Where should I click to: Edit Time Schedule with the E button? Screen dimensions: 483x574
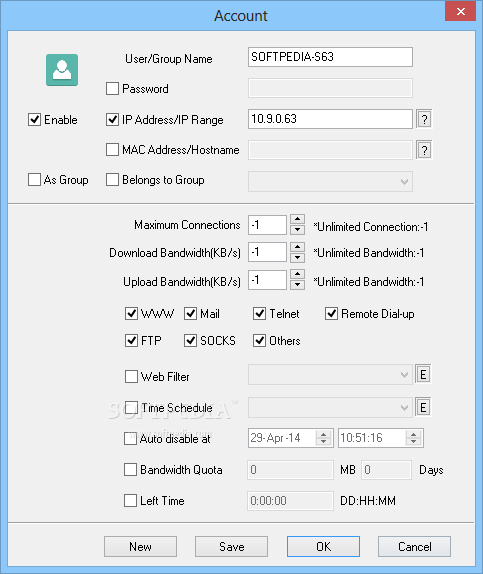pyautogui.click(x=423, y=407)
